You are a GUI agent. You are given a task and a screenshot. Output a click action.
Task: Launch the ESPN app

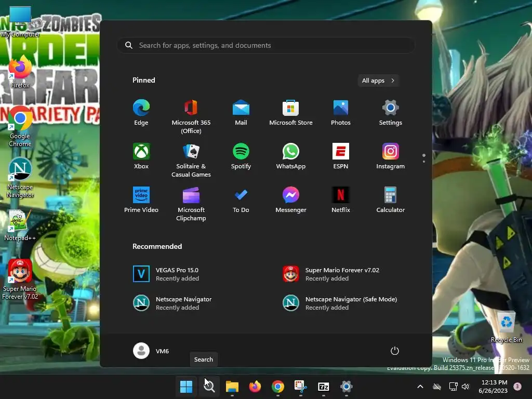coord(341,156)
